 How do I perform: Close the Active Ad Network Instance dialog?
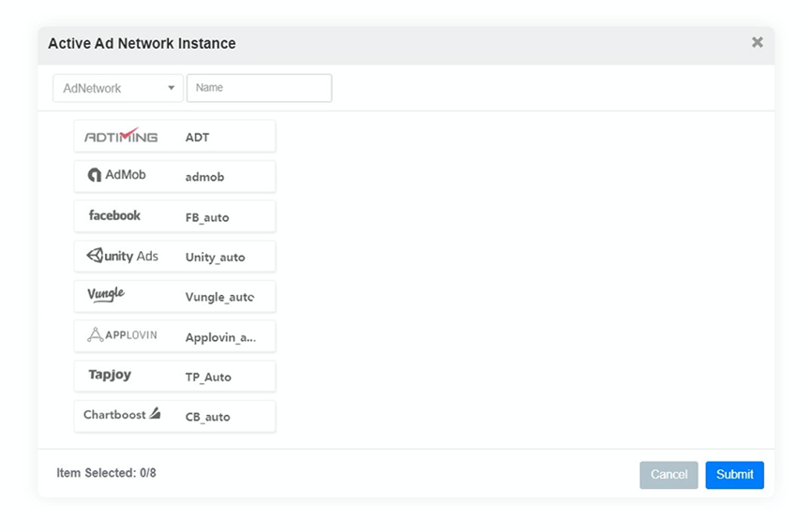pos(757,42)
